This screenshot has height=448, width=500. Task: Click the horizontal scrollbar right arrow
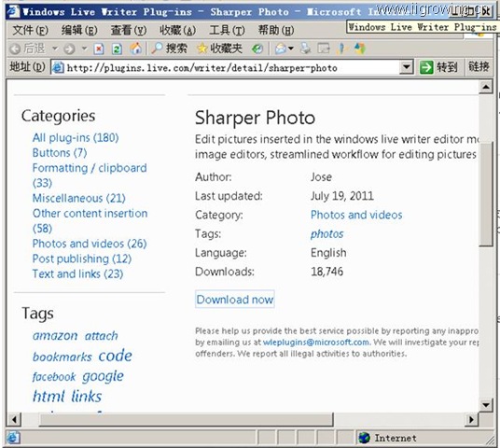(x=471, y=419)
